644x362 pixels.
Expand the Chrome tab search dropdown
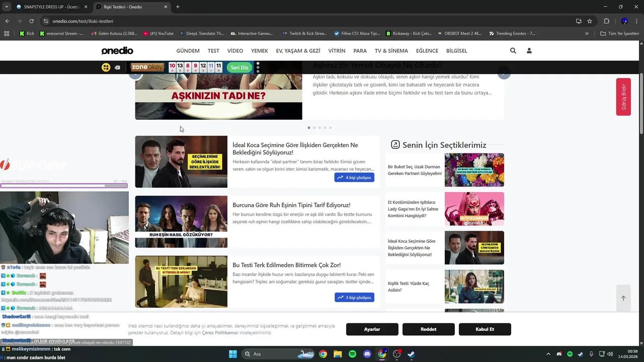7,7
